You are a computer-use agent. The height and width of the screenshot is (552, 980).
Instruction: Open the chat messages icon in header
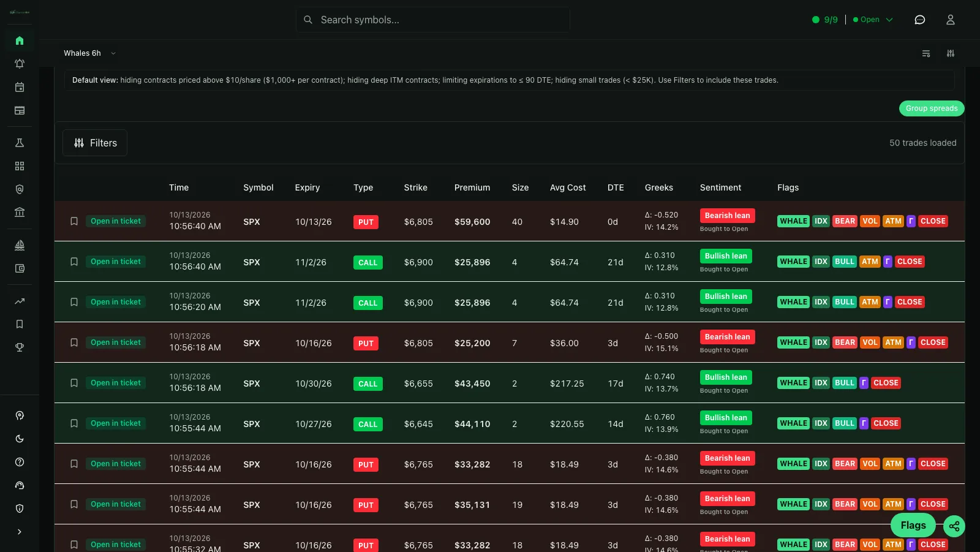pos(920,20)
